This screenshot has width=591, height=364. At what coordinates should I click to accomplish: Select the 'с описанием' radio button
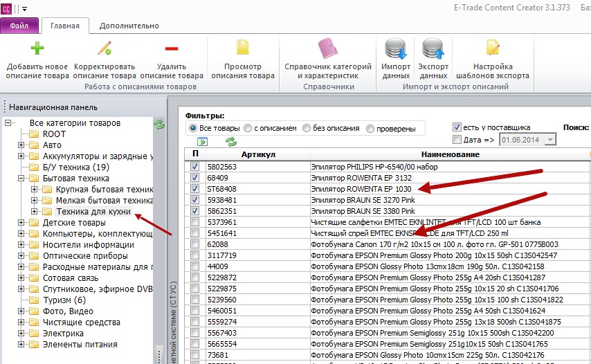[248, 128]
